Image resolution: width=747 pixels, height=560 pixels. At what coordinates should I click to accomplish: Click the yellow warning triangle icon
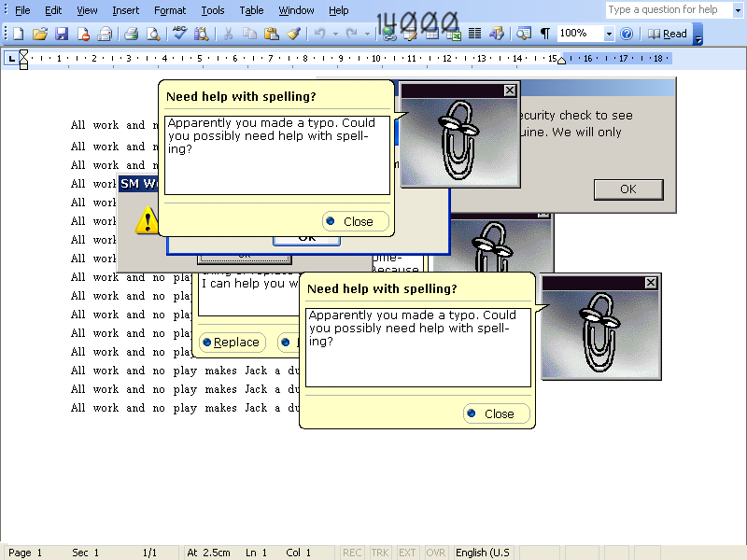148,220
